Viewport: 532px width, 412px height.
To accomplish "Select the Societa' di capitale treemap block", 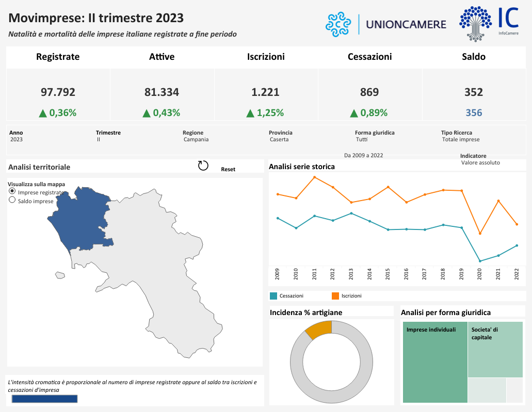I will click(x=495, y=350).
